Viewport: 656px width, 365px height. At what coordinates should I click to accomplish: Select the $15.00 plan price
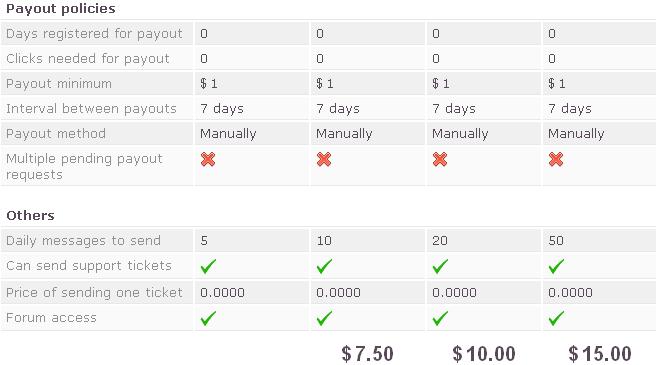(600, 354)
